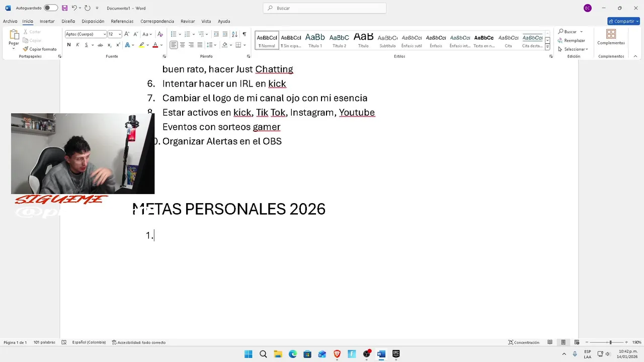Toggle superscript formatting
644x362 pixels.
pos(118,45)
